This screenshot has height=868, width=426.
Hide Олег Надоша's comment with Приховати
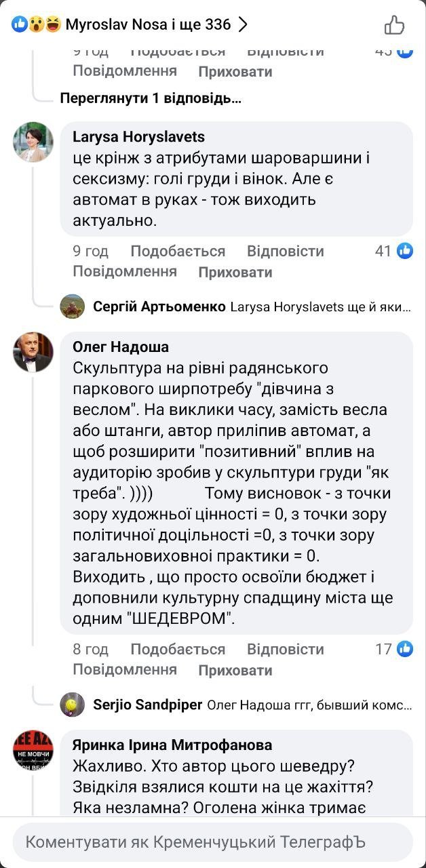235,671
